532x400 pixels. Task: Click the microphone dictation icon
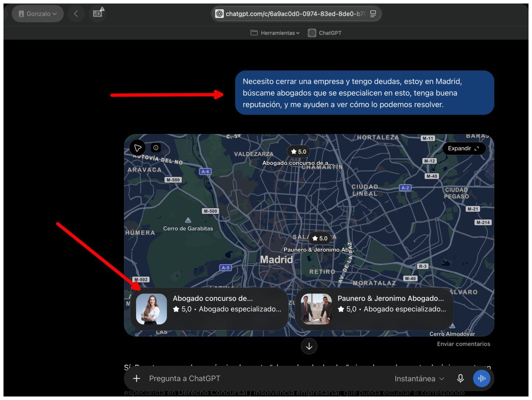point(461,378)
